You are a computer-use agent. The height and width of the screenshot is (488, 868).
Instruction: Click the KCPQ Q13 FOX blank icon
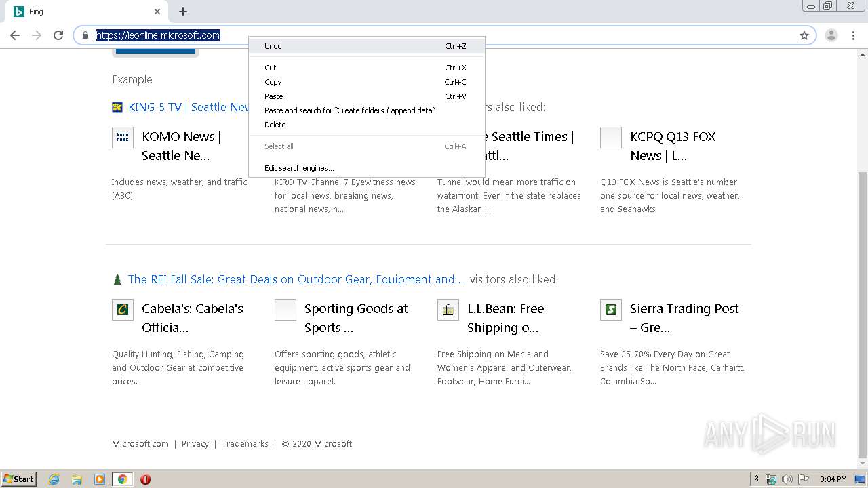611,138
